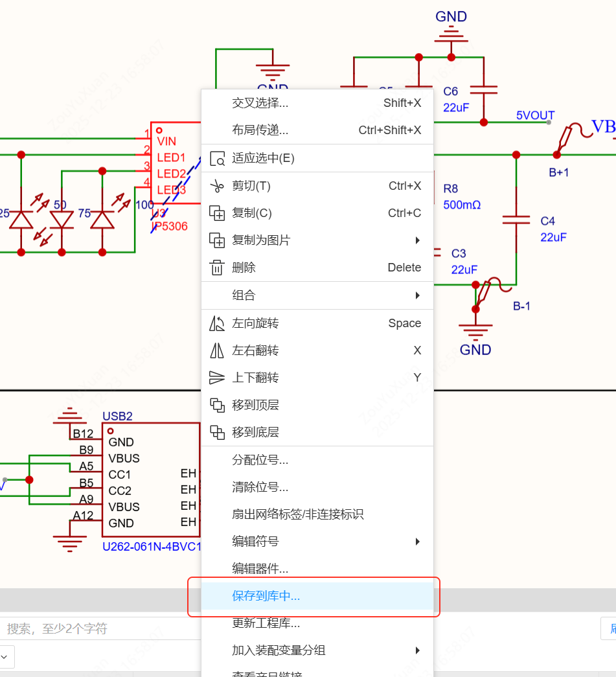Choose 交叉选择... from context menu
This screenshot has width=616, height=677.
pos(260,103)
